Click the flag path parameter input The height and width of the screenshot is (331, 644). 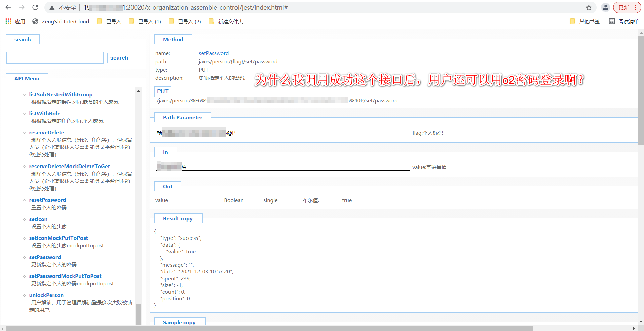(x=283, y=133)
